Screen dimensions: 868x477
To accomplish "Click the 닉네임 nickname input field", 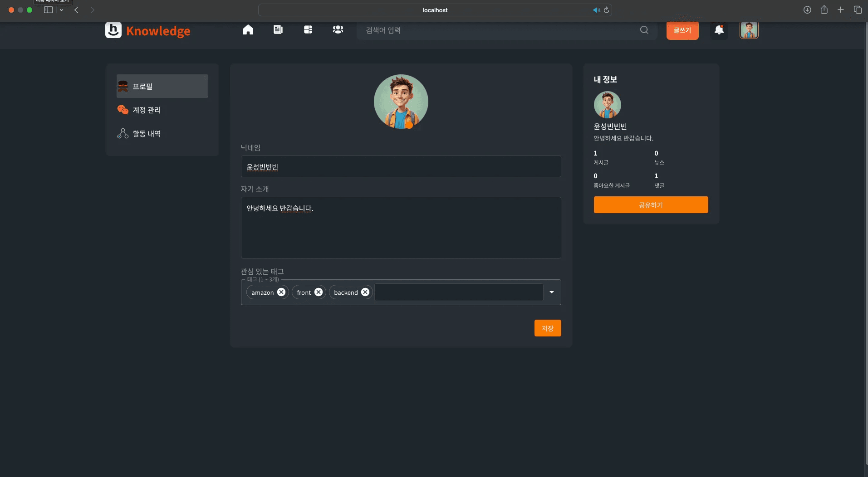I will point(401,167).
